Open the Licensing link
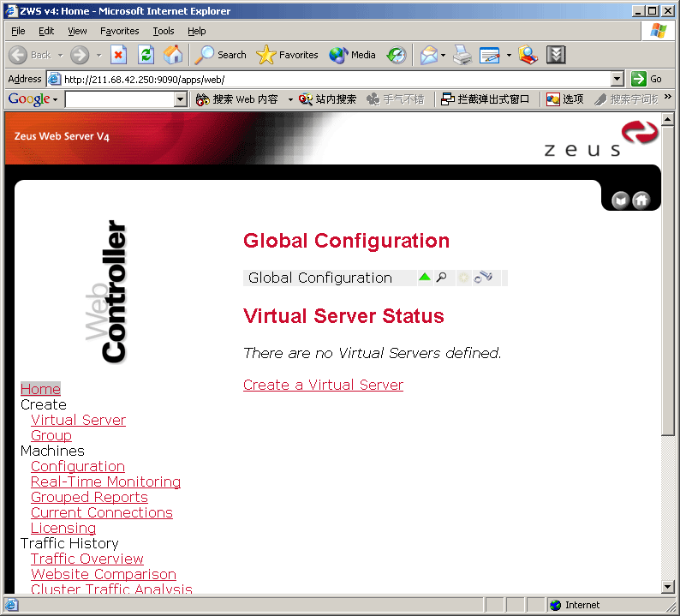 (x=63, y=528)
